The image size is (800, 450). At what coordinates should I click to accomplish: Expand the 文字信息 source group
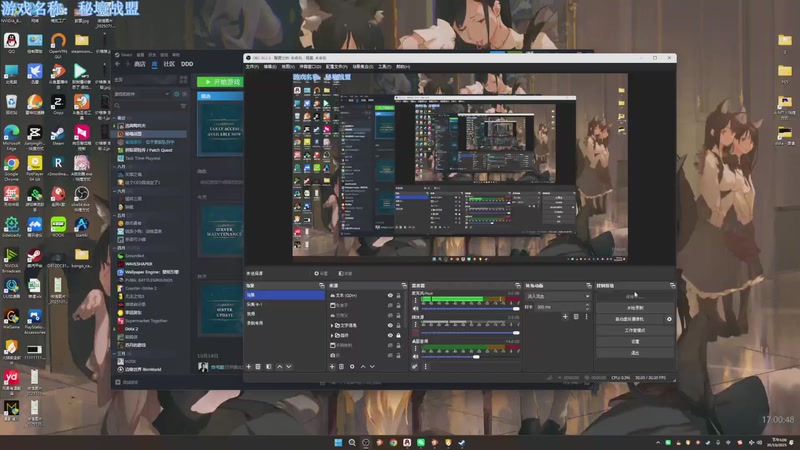(332, 325)
